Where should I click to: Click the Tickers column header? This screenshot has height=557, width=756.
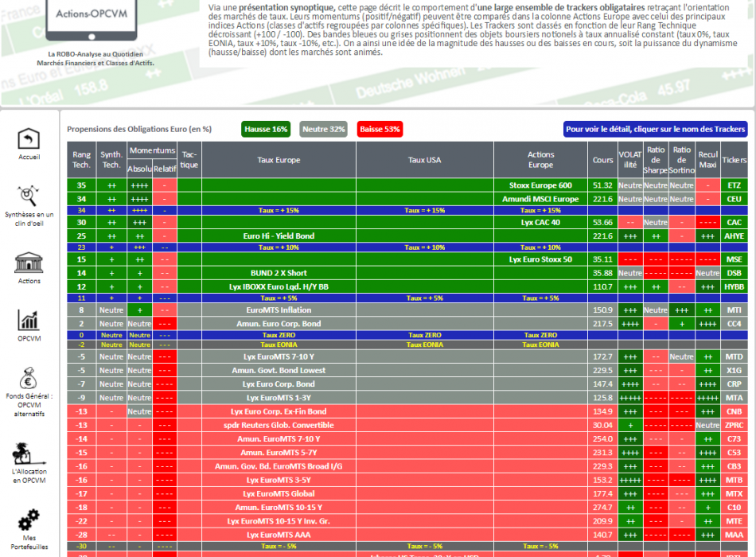coord(735,160)
